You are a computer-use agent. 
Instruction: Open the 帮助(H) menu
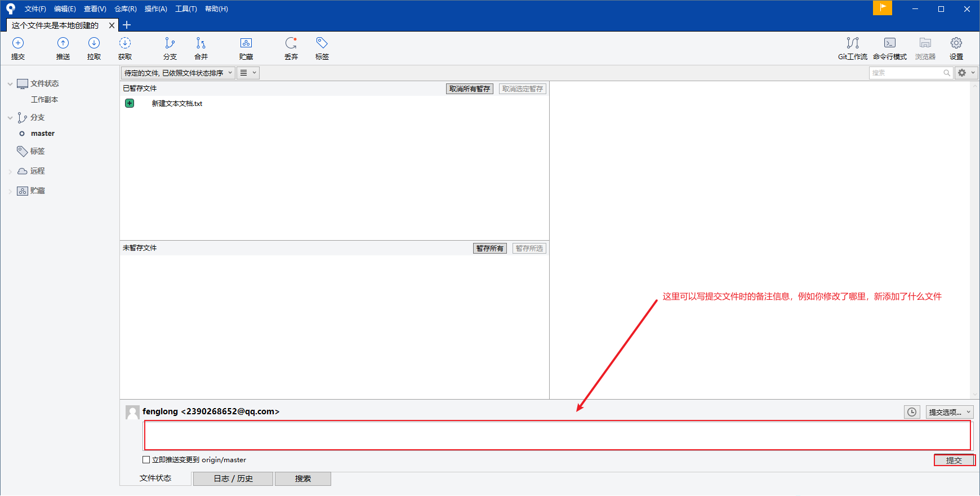coord(216,9)
